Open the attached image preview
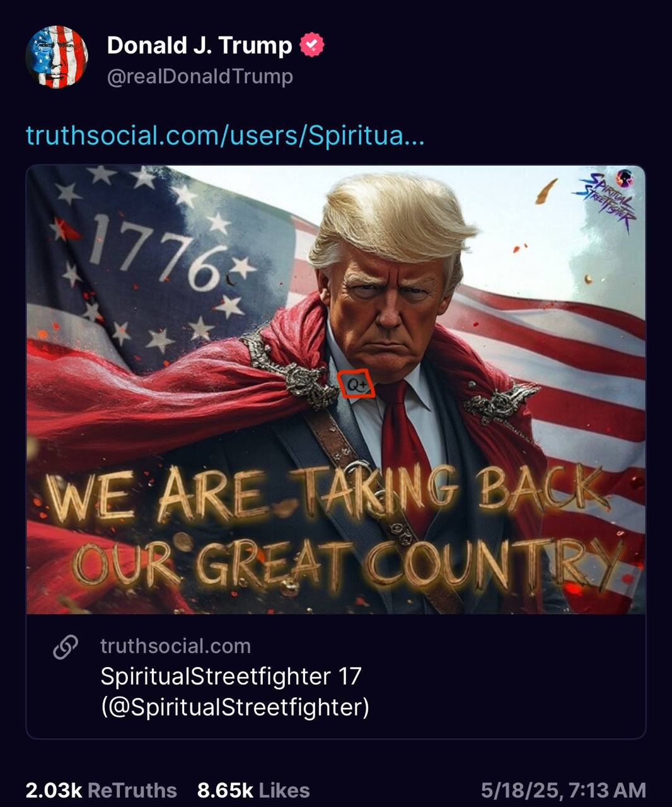Viewport: 672px width, 807px height. pyautogui.click(x=336, y=390)
